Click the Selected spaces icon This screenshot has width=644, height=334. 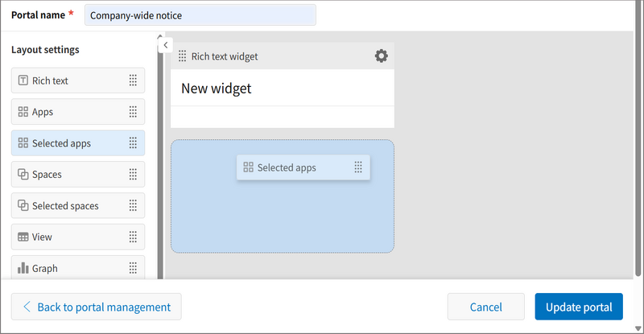coord(23,206)
